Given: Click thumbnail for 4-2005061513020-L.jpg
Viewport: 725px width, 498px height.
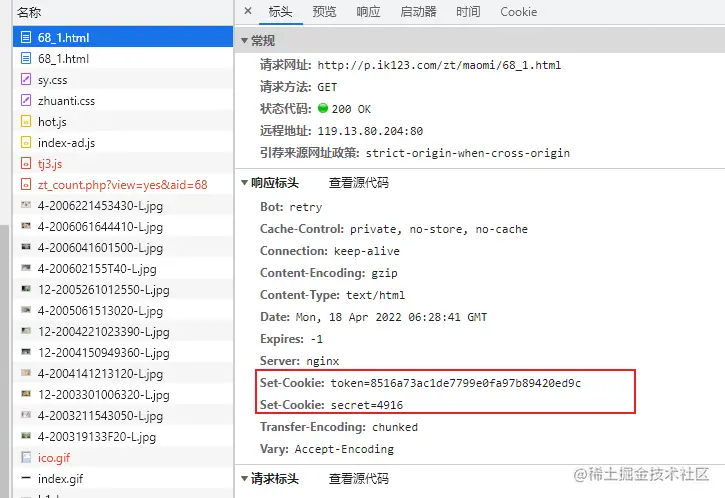Looking at the screenshot, I should 26,309.
